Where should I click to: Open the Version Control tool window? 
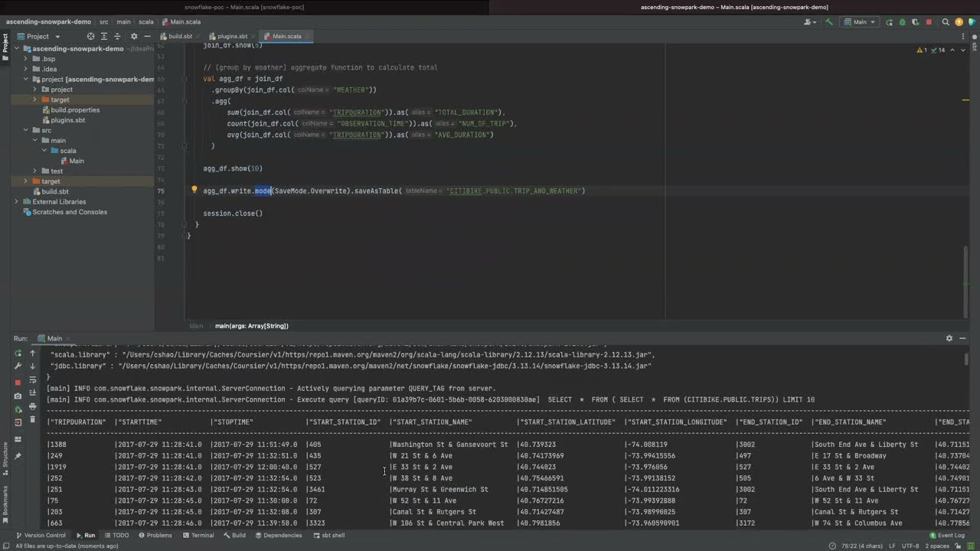(x=41, y=535)
